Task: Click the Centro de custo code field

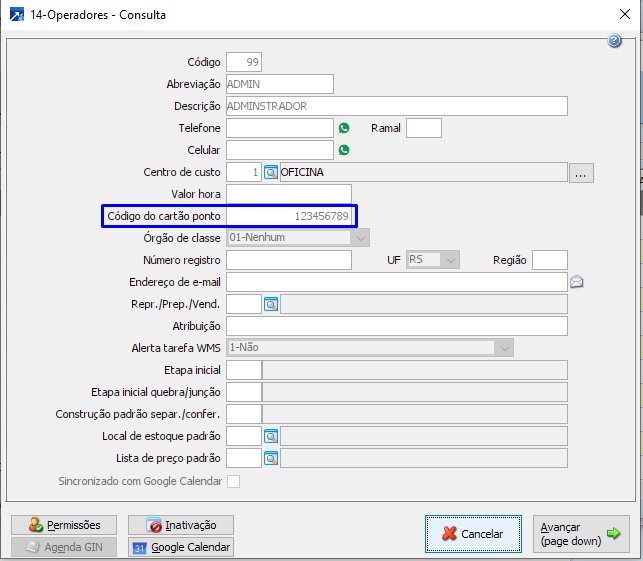Action: [x=244, y=172]
